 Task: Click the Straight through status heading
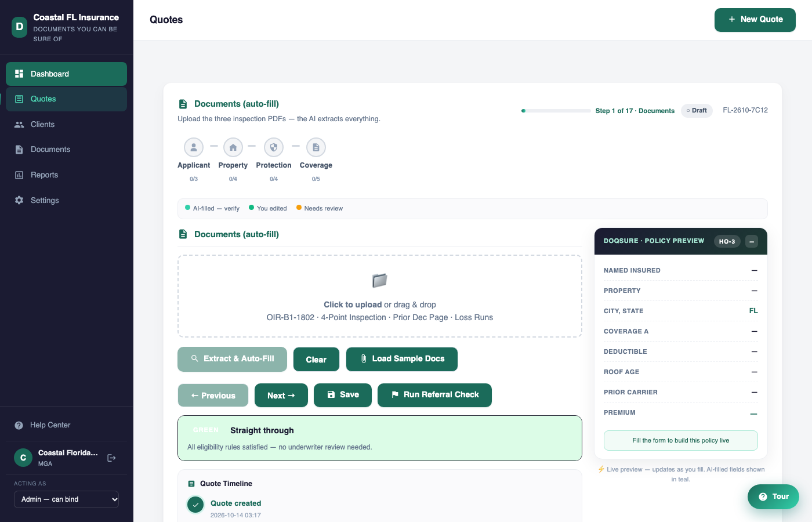[262, 430]
